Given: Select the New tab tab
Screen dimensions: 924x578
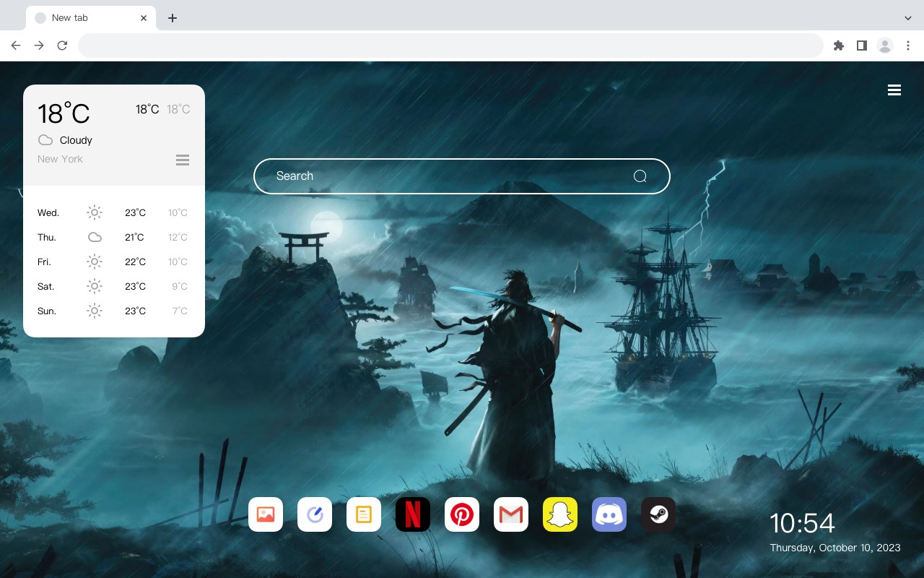Looking at the screenshot, I should click(x=91, y=18).
